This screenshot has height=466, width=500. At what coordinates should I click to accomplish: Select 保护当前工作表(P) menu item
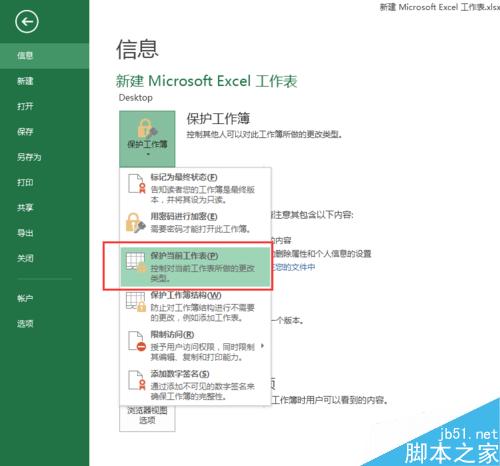tap(195, 266)
